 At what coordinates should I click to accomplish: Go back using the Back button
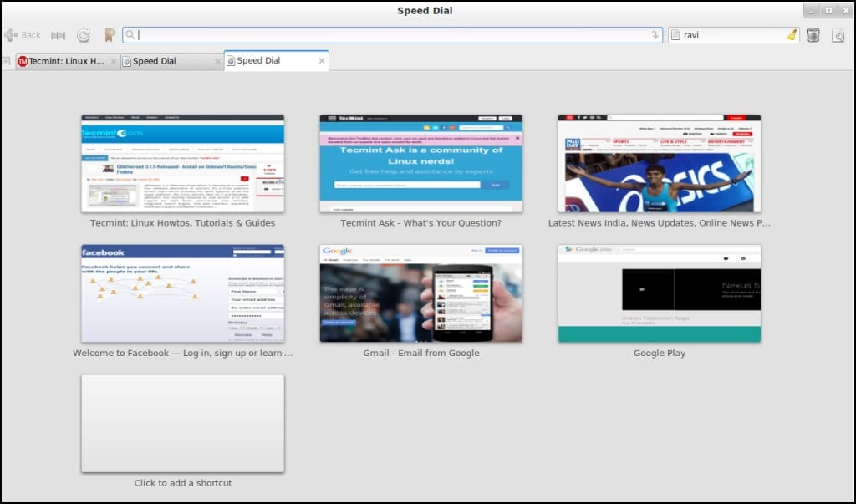point(22,35)
